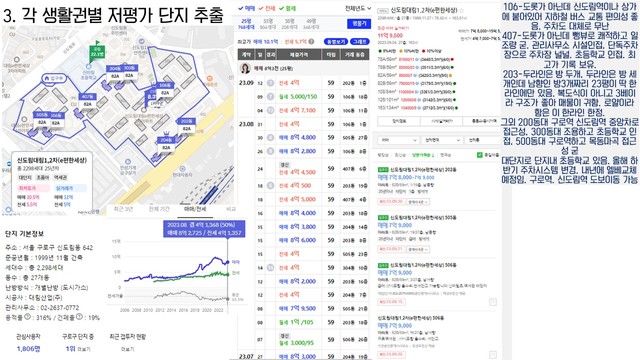Toggle the 월세 checkmark filter

(287, 8)
